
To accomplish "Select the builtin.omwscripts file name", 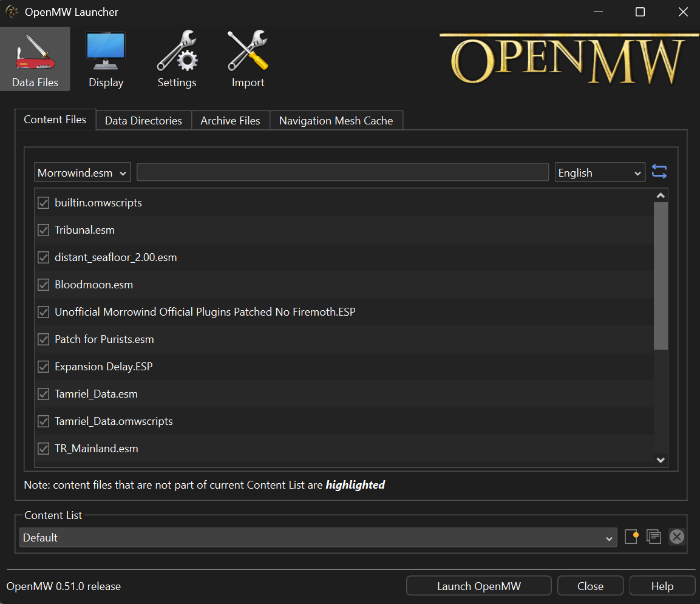I will tap(98, 203).
